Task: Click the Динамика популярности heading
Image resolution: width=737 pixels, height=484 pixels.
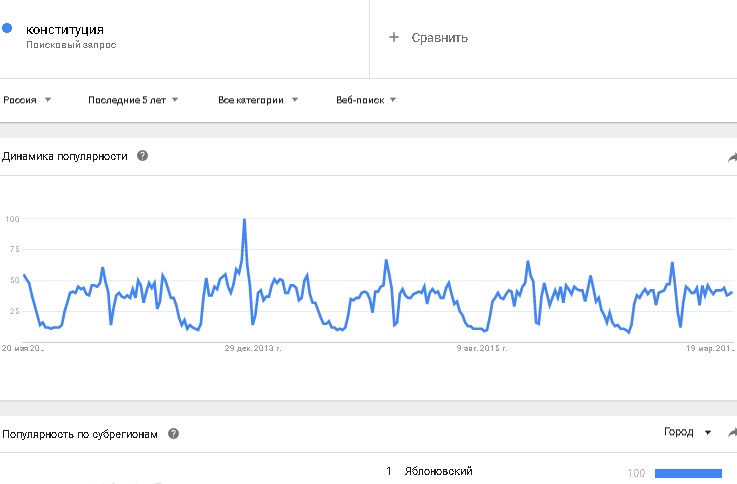Action: tap(65, 156)
